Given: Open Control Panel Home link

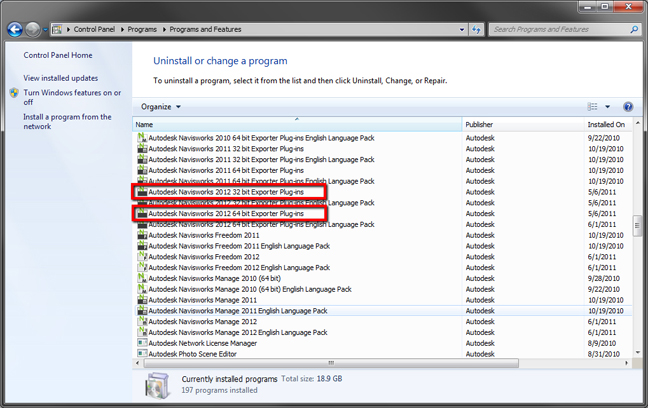Looking at the screenshot, I should 58,55.
